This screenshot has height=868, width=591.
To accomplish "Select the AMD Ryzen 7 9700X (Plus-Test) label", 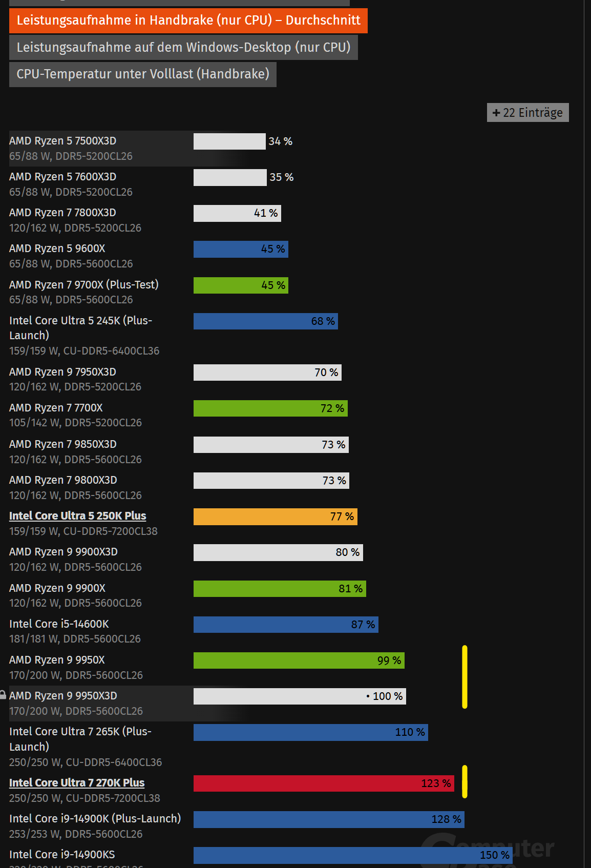I will (x=84, y=285).
